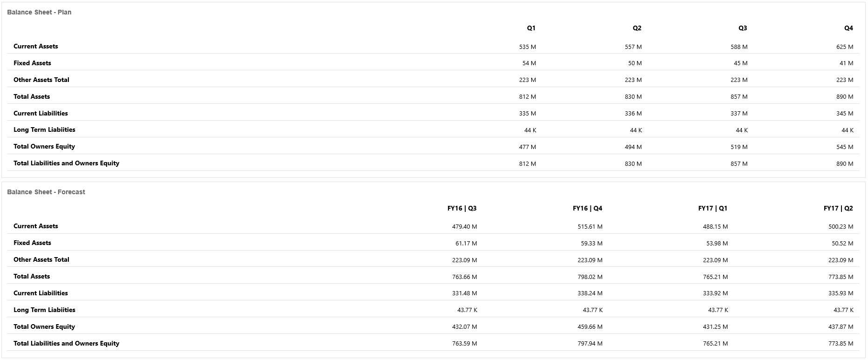Image resolution: width=868 pixels, height=360 pixels.
Task: Click the 625 M Current Assets value
Action: (845, 47)
